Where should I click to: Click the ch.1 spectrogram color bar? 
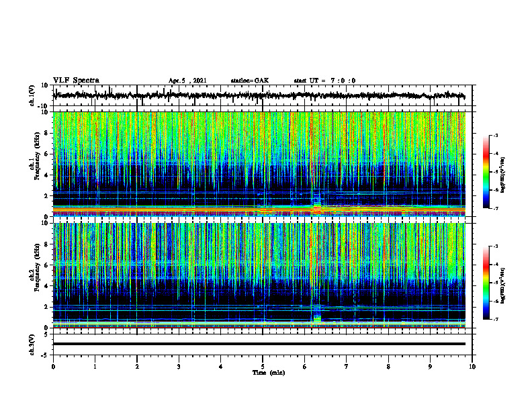486,172
